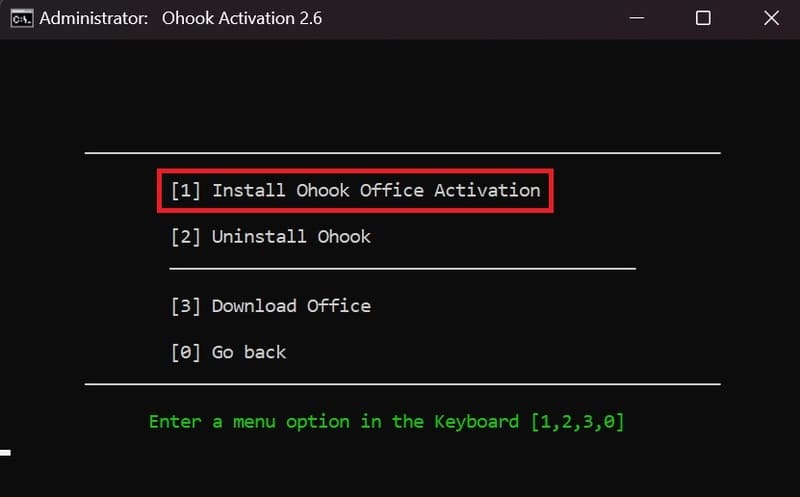This screenshot has width=800, height=497.
Task: Click the [2] bracketed number label
Action: 186,237
